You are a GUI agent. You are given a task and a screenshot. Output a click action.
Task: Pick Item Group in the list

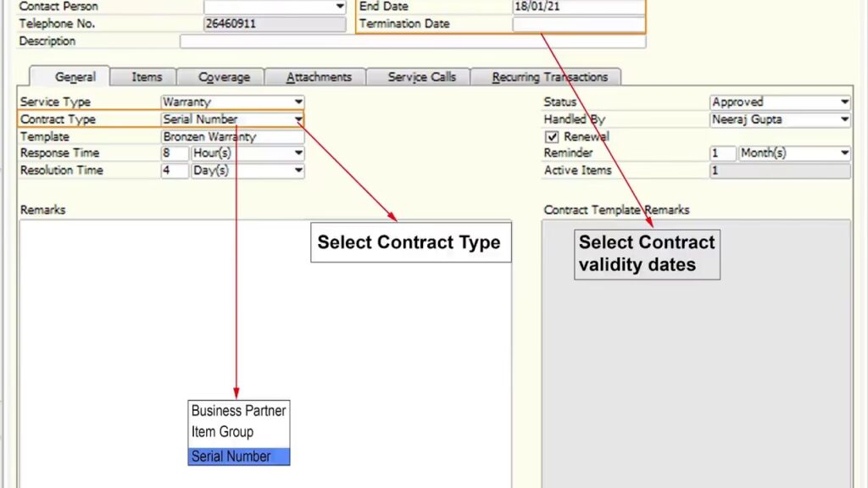click(x=222, y=432)
